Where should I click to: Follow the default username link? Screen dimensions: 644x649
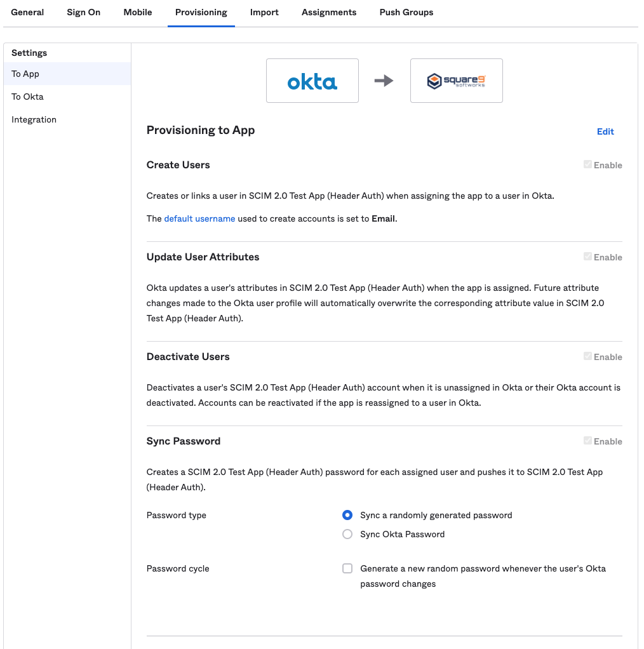click(199, 218)
